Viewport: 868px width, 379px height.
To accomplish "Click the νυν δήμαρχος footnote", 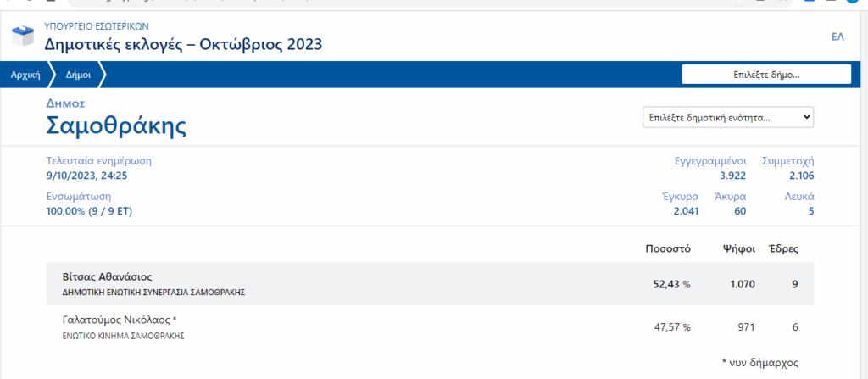I will 760,363.
